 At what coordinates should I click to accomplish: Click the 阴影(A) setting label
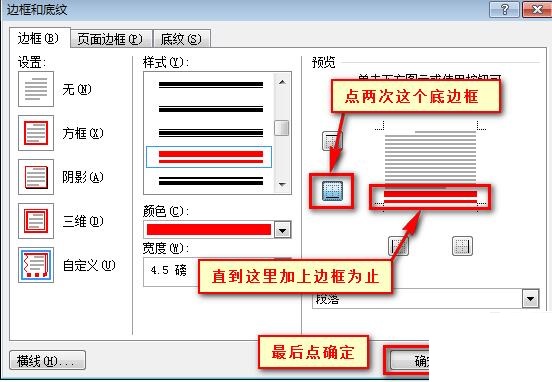tap(83, 177)
